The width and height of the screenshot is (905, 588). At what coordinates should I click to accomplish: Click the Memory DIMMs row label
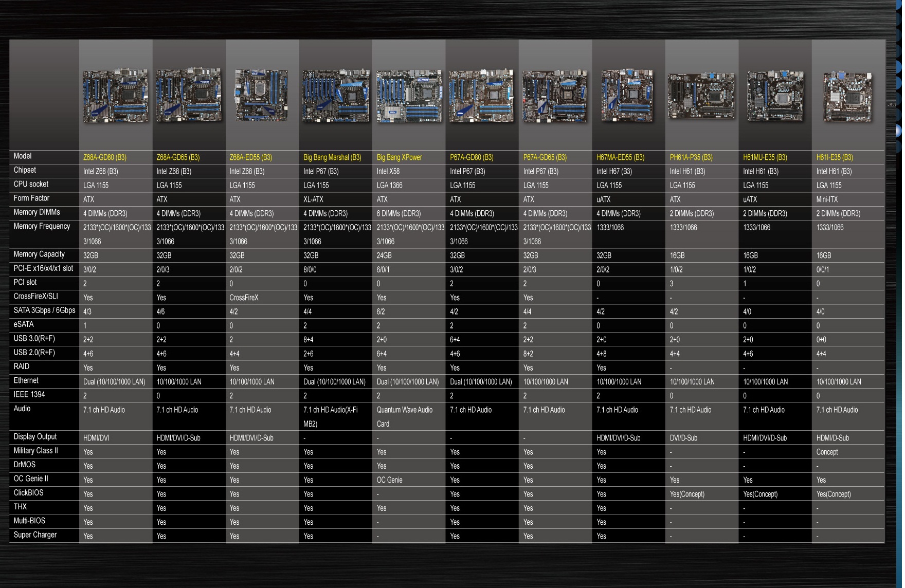pos(37,212)
